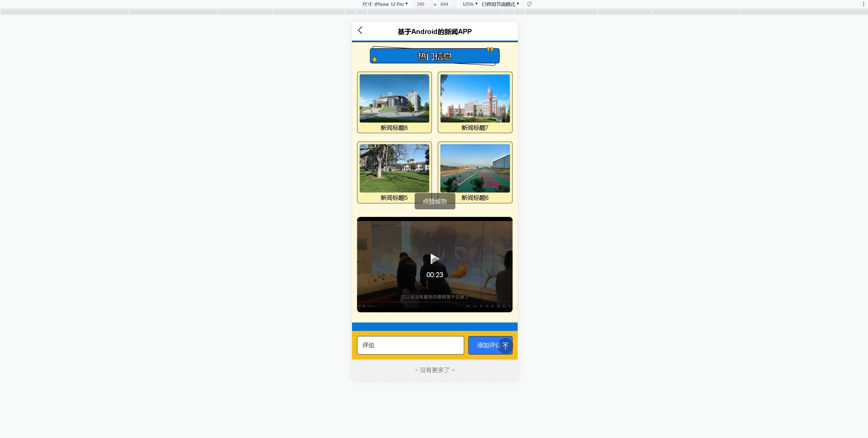This screenshot has width=868, height=438.
Task: Open the 125% zoom dropdown
Action: tap(469, 4)
